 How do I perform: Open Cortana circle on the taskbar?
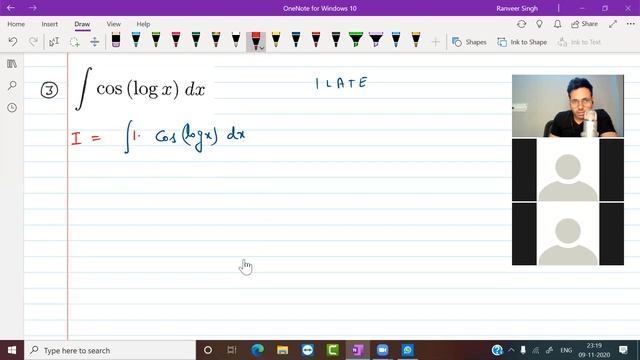(208, 350)
